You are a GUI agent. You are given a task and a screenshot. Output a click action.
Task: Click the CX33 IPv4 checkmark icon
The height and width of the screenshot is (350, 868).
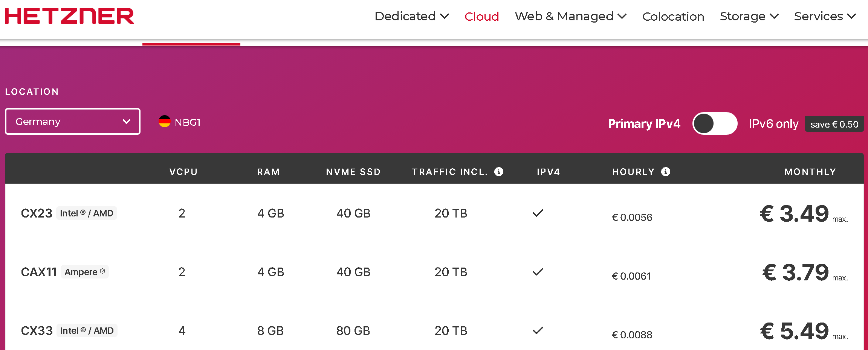(x=538, y=330)
